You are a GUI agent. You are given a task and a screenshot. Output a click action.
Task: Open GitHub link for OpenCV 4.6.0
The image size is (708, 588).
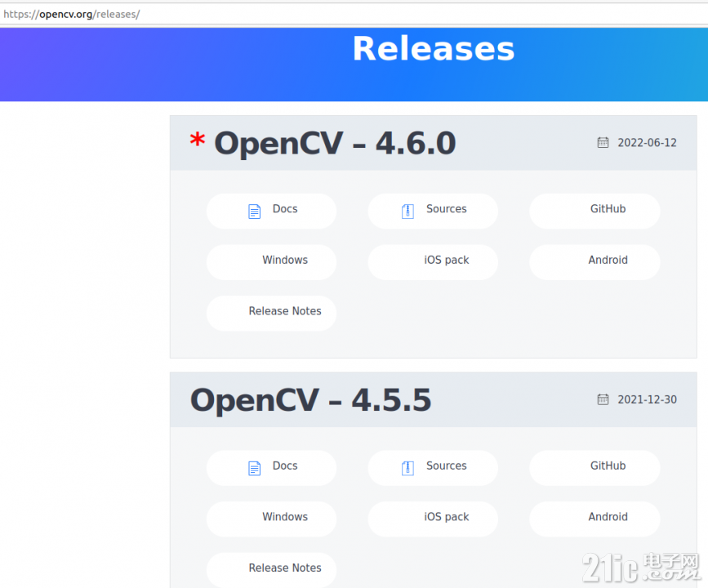594,211
